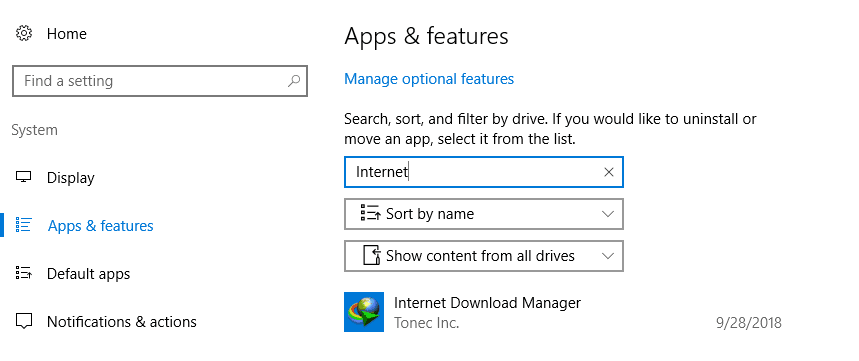Open the Show content from all drives dropdown
Image resolution: width=859 pixels, height=361 pixels.
pos(484,256)
